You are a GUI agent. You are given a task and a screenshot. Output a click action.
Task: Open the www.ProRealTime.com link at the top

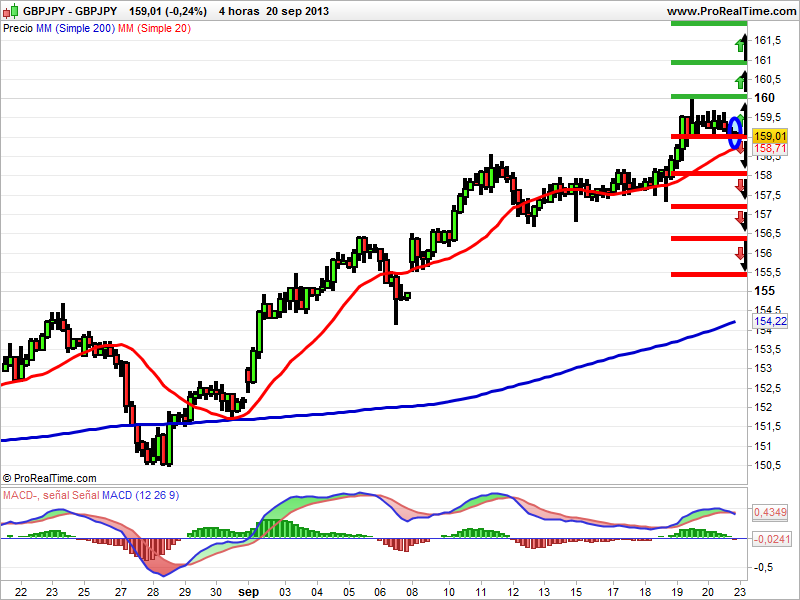point(732,11)
